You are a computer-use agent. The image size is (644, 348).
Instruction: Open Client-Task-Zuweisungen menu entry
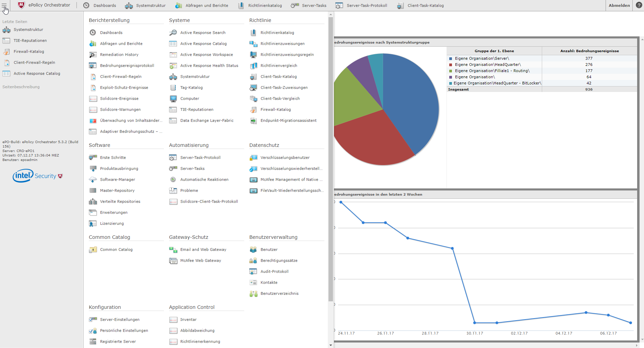coord(284,88)
